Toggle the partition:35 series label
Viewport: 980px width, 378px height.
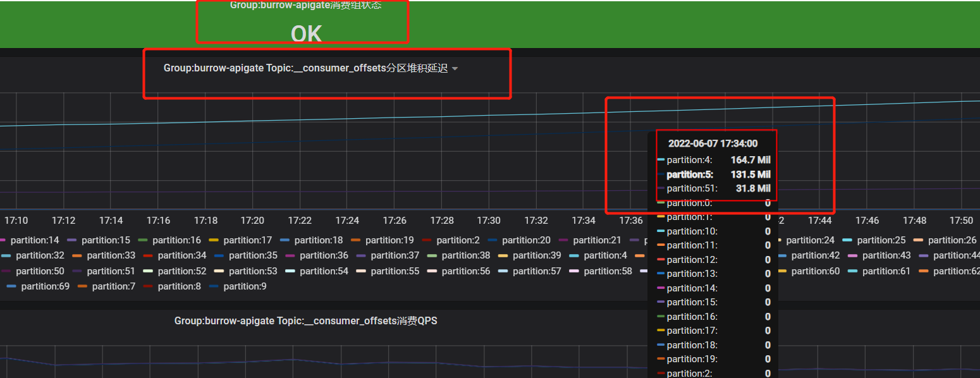(x=253, y=255)
